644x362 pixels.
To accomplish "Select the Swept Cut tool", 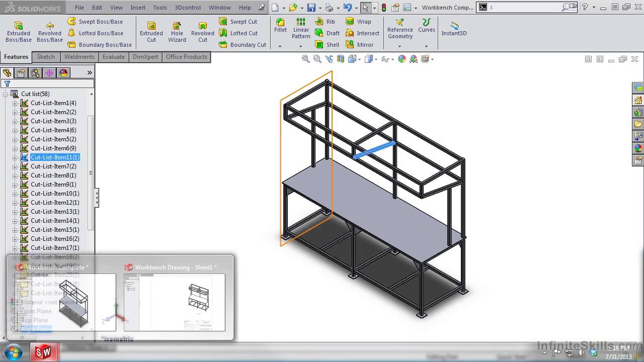I will pos(238,22).
